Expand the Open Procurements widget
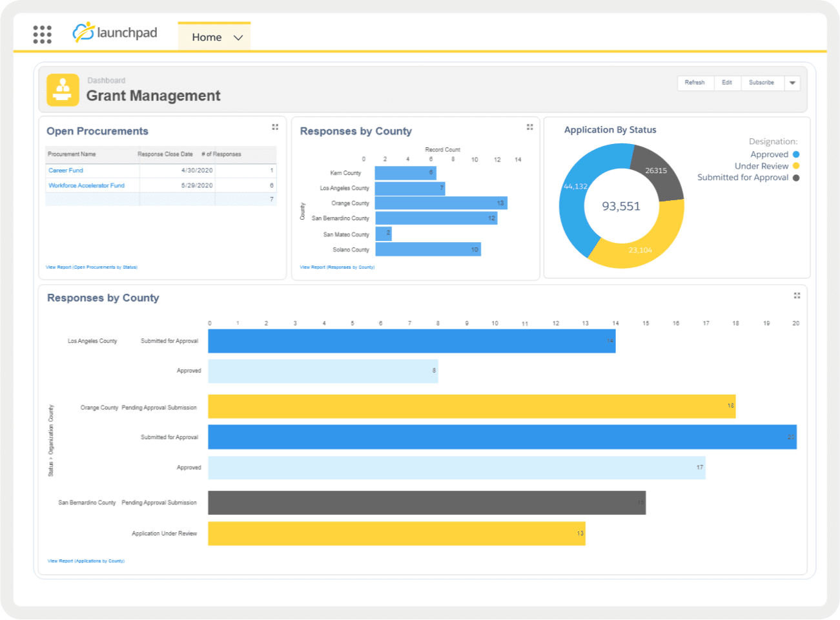The height and width of the screenshot is (620, 840). (275, 127)
